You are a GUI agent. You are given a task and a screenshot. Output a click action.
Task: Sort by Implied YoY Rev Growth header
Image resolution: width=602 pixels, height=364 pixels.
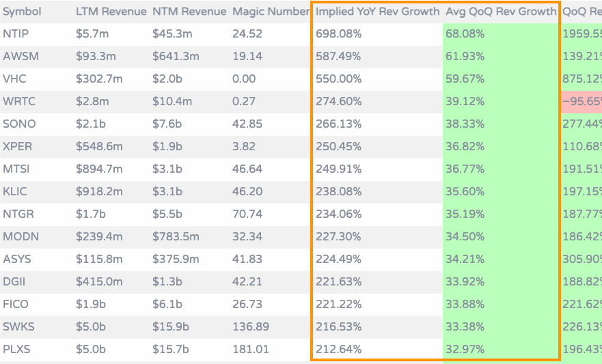pyautogui.click(x=377, y=12)
